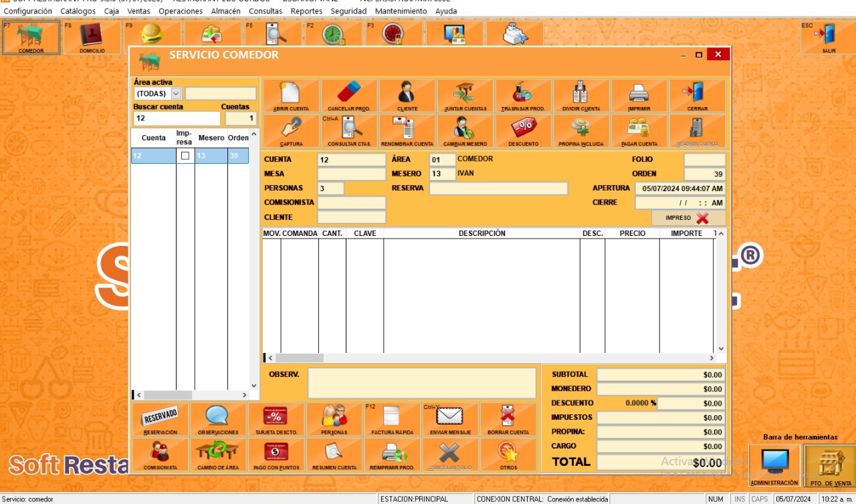
Task: Open the Reportes menu
Action: [306, 11]
